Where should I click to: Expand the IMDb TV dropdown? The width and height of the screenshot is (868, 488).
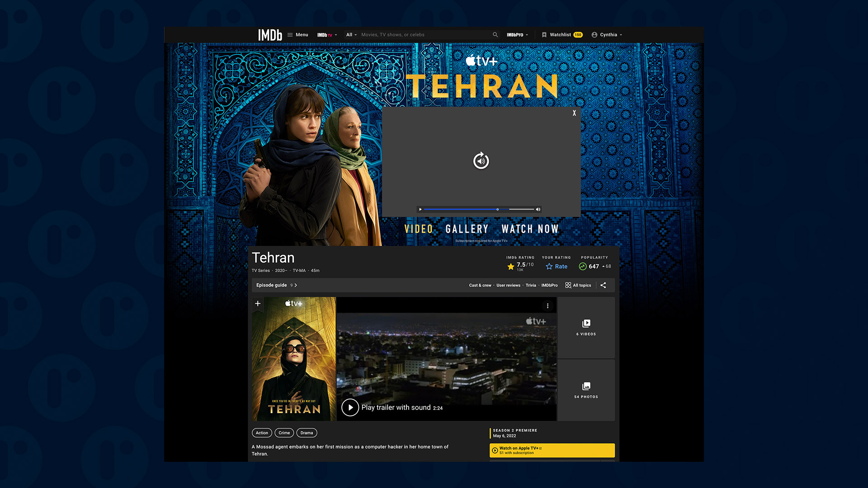pyautogui.click(x=327, y=35)
